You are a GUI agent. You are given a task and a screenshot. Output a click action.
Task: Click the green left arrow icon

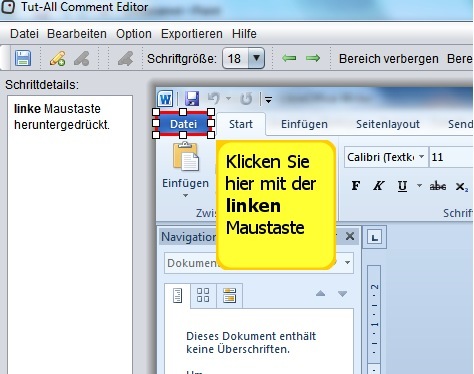[x=289, y=58]
